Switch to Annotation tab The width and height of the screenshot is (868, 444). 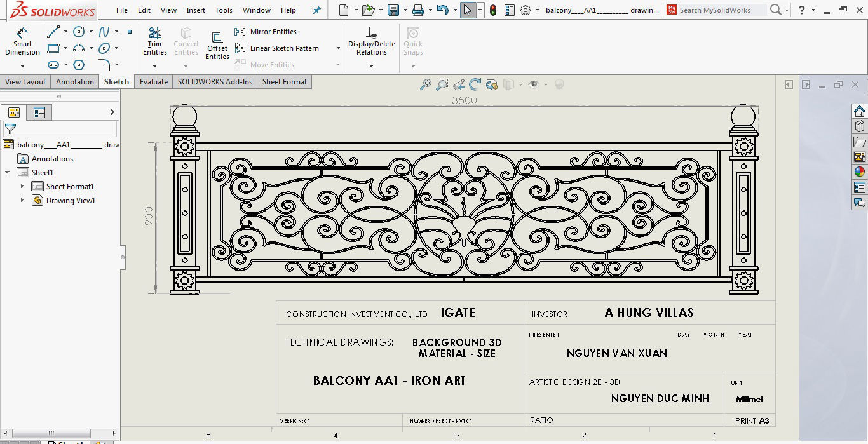pyautogui.click(x=75, y=82)
